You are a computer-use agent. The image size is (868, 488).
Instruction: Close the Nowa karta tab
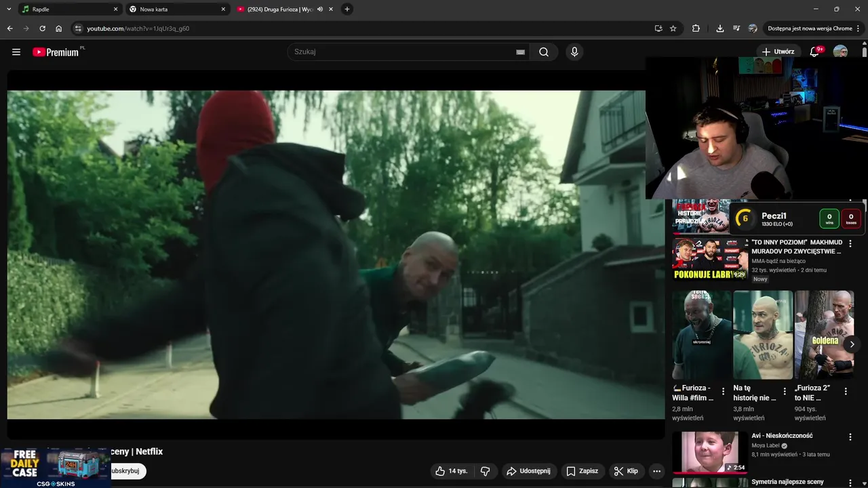tap(223, 9)
